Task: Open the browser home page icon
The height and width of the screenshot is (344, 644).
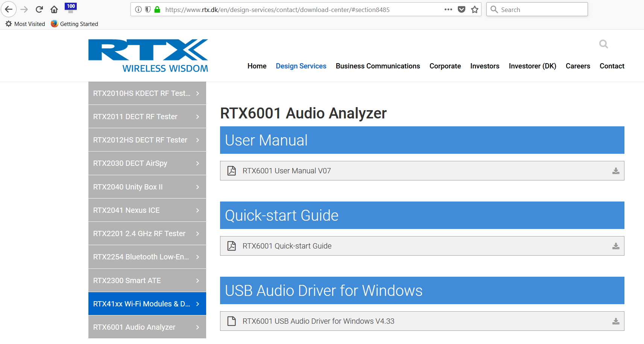Action: (x=54, y=9)
